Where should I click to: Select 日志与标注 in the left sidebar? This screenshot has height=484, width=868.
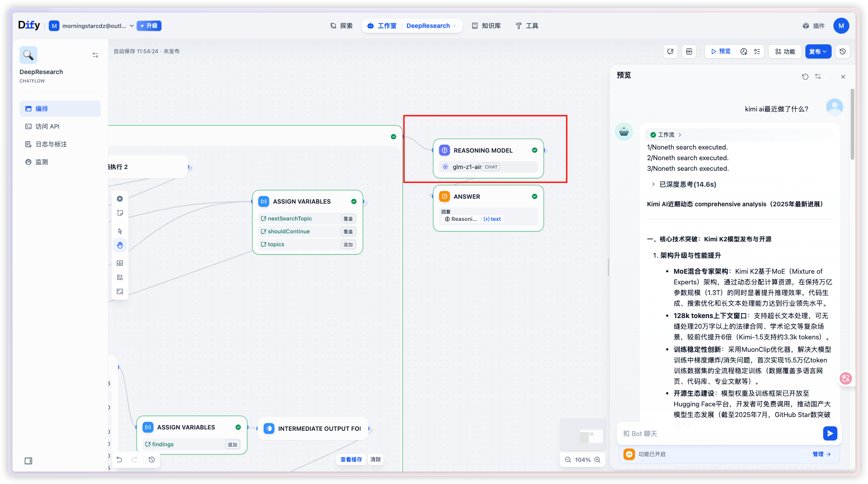pos(51,144)
